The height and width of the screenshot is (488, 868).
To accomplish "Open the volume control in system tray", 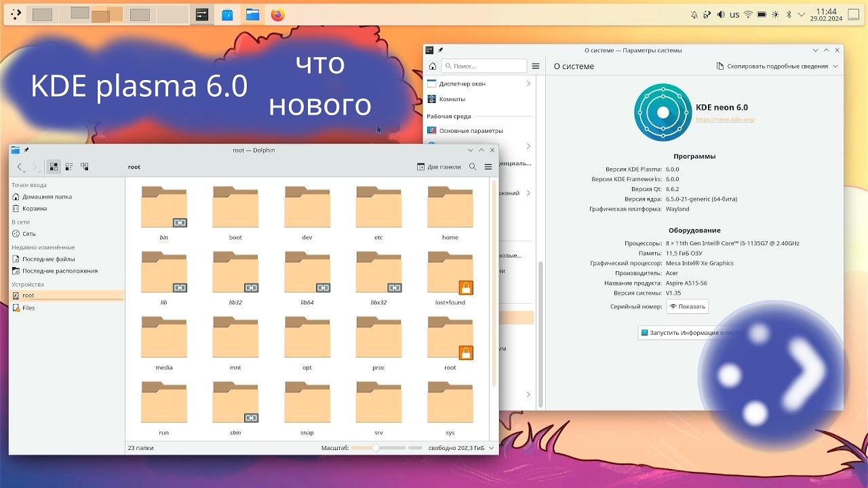I will 721,14.
